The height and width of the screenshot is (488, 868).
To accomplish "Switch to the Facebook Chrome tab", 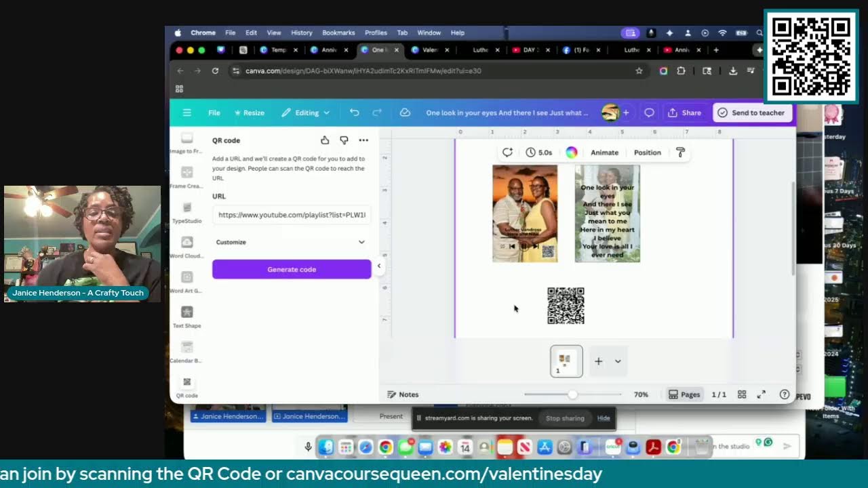I will pos(580,50).
